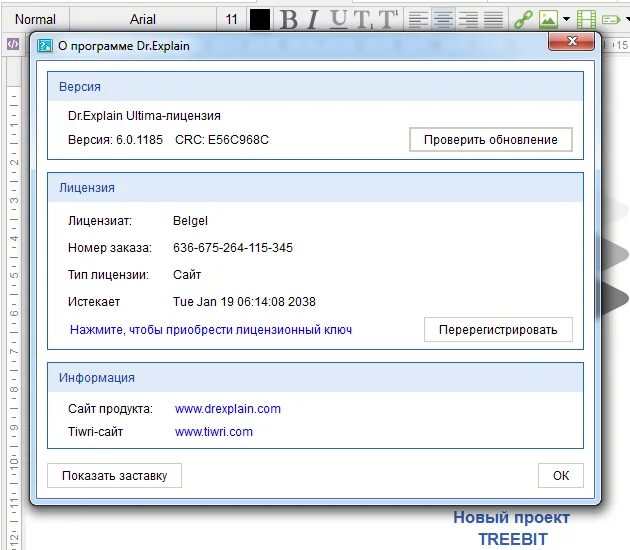Align text right
Image resolution: width=630 pixels, height=550 pixels.
[x=468, y=19]
